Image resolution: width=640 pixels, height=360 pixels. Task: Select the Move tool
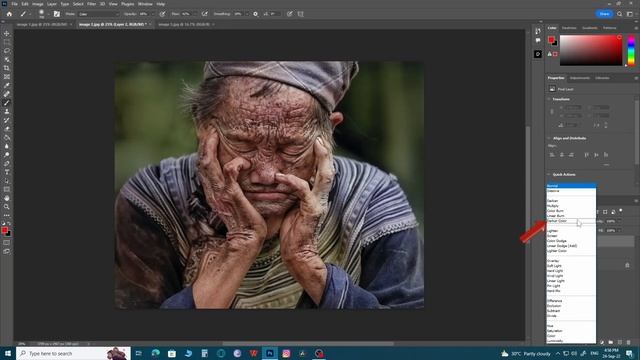coord(7,33)
